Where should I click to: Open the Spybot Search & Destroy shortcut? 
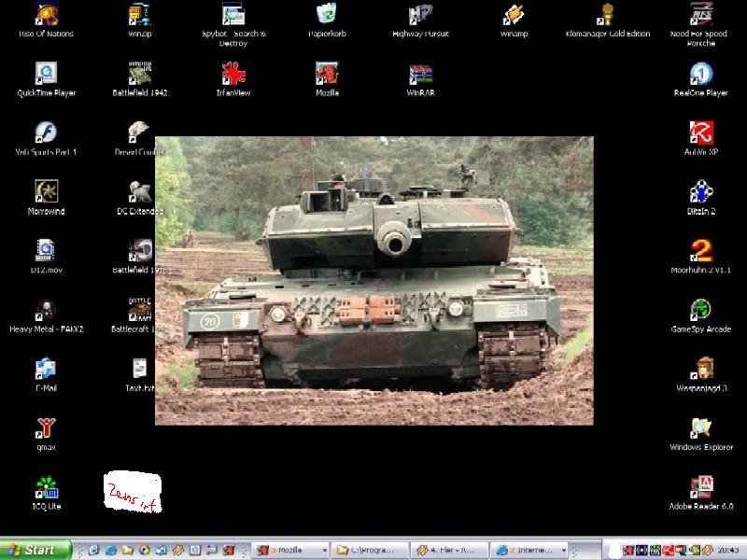point(233,16)
